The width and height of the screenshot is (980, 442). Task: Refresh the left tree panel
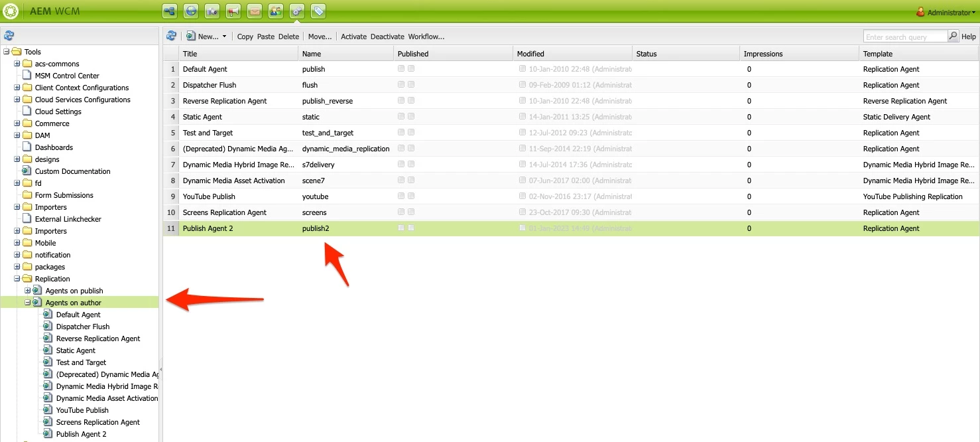9,36
